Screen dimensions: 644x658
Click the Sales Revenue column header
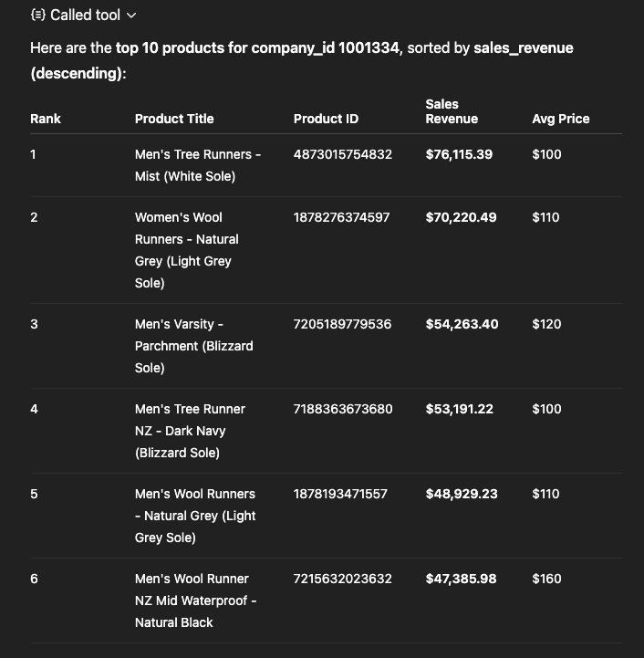pos(452,111)
